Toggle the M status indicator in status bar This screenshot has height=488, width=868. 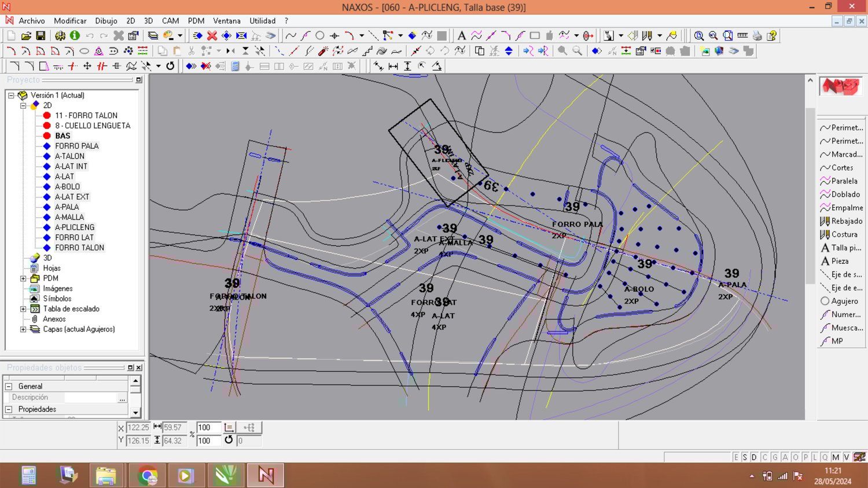click(x=836, y=457)
